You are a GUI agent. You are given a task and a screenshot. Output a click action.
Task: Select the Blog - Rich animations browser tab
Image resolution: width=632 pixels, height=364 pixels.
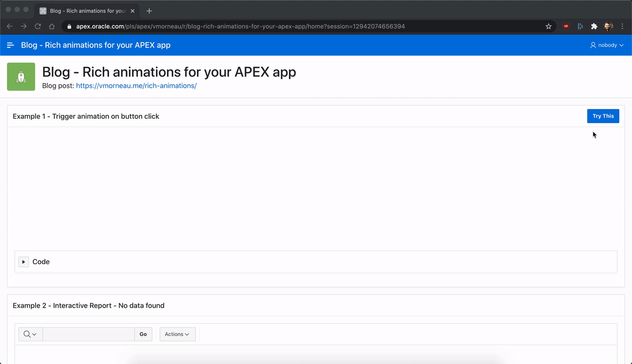(x=87, y=11)
